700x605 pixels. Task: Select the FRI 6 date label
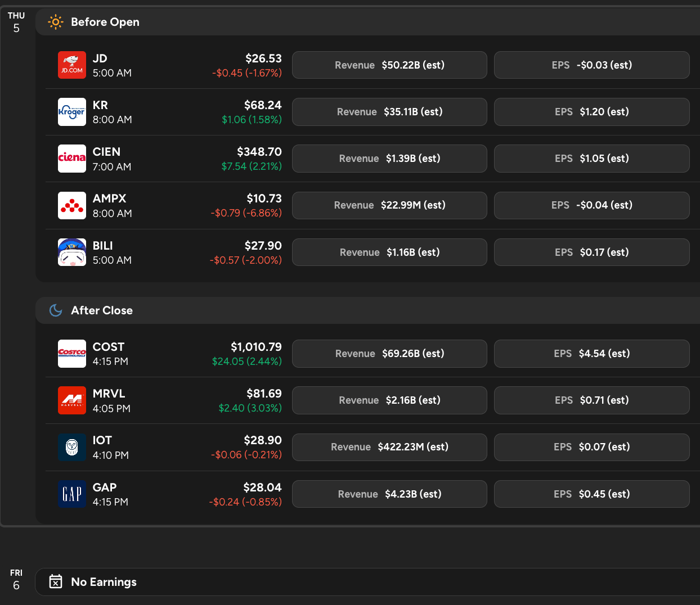16,580
